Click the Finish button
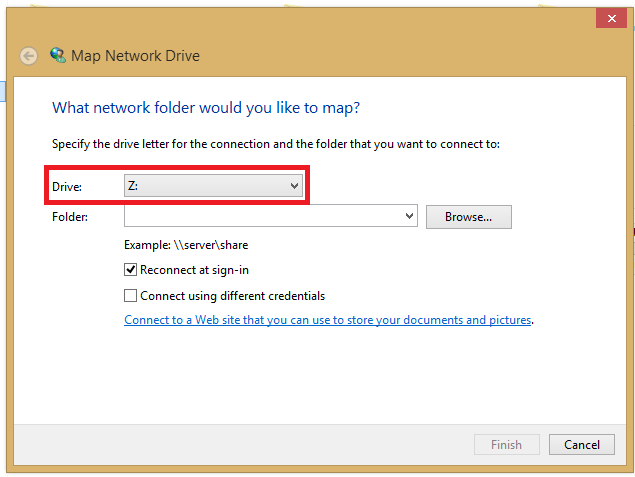 pyautogui.click(x=507, y=445)
